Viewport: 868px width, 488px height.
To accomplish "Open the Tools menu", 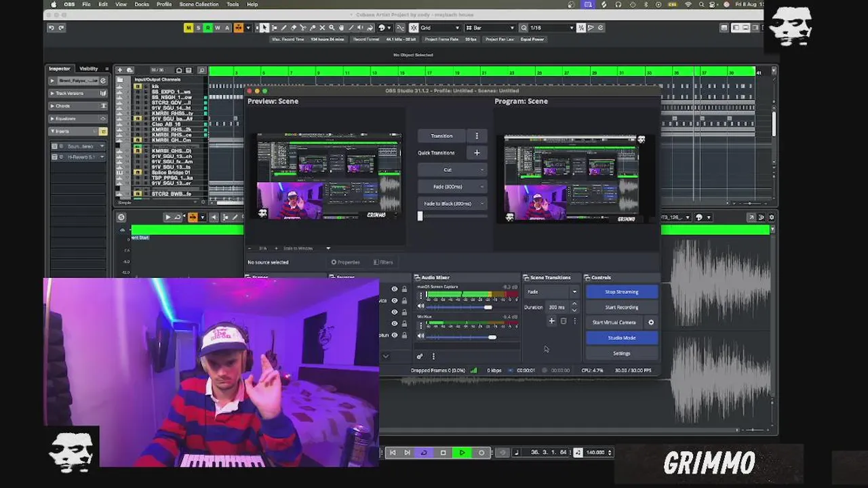I will click(233, 4).
